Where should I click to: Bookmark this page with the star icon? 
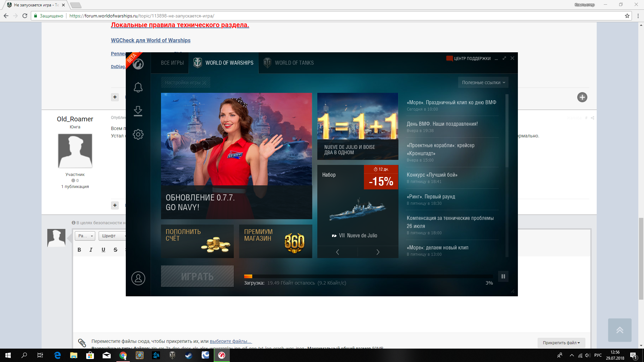coord(627,16)
